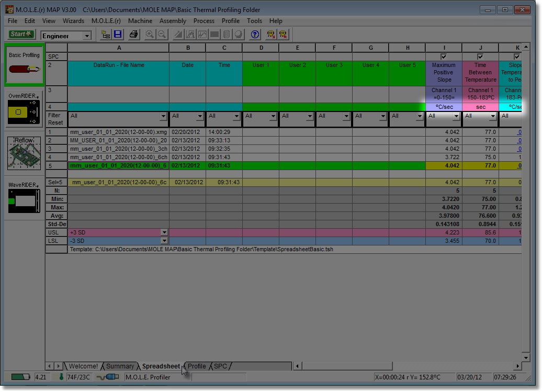The image size is (542, 392).
Task: Click the application icon in title bar
Action: click(x=9, y=9)
